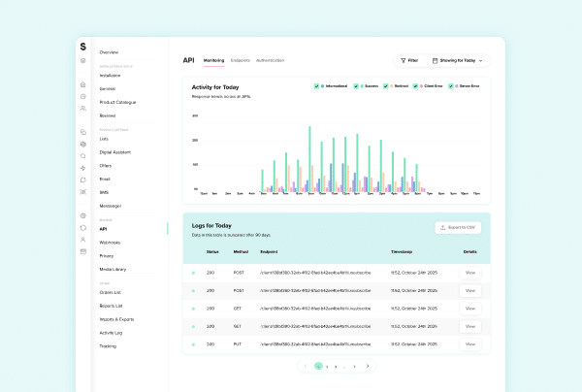This screenshot has height=392, width=582.
Task: Switch to the Endpoints tab
Action: (241, 60)
